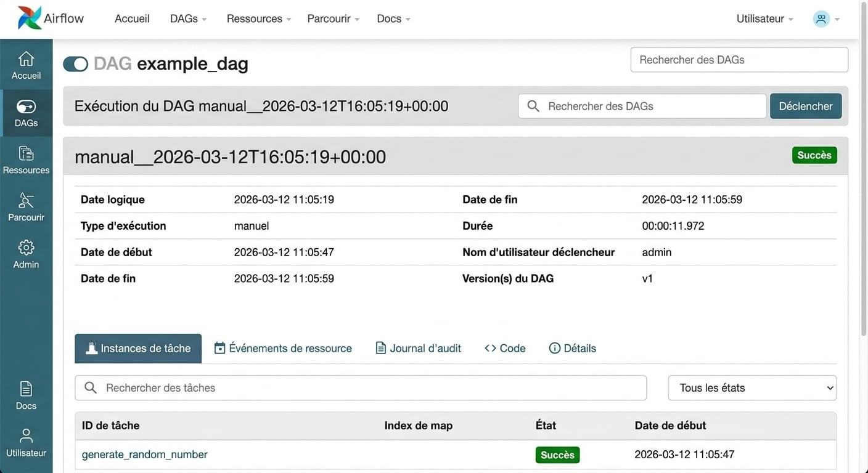868x473 pixels.
Task: Expand the Ressources top menu
Action: coord(259,18)
